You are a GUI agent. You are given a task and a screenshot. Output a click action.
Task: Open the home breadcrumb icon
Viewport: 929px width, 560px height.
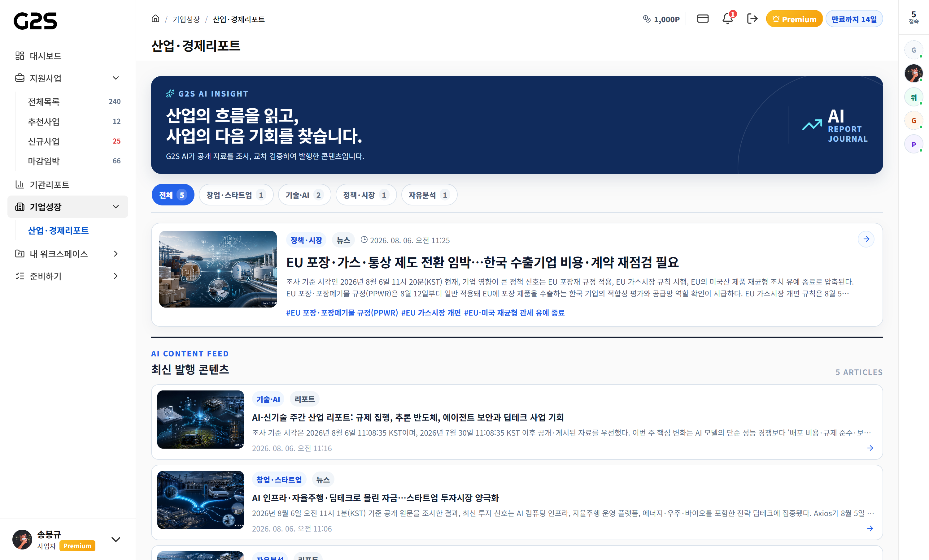coord(155,19)
